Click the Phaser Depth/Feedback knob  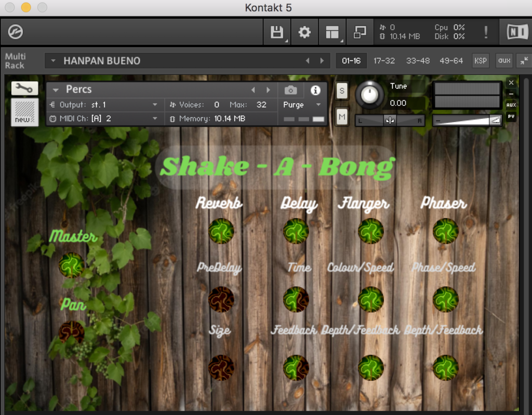coord(445,368)
